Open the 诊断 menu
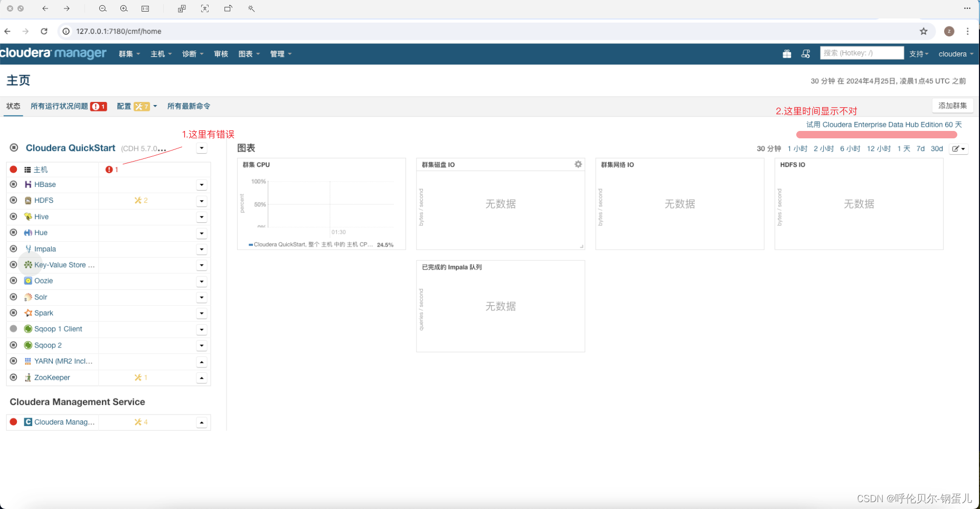The height and width of the screenshot is (509, 980). click(193, 54)
